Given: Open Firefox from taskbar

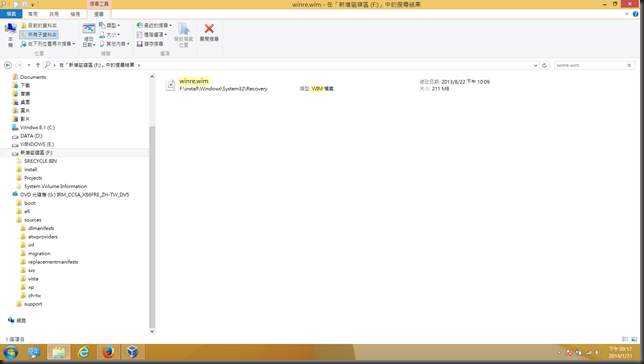Looking at the screenshot, I should coord(108,352).
